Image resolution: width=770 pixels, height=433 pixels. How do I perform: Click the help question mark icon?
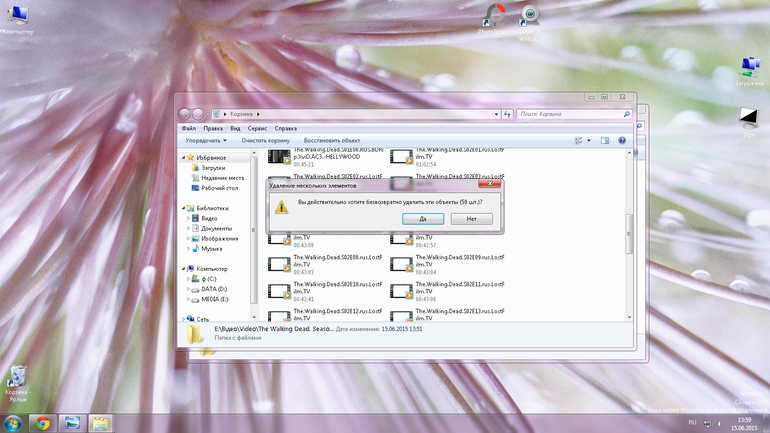coord(622,140)
